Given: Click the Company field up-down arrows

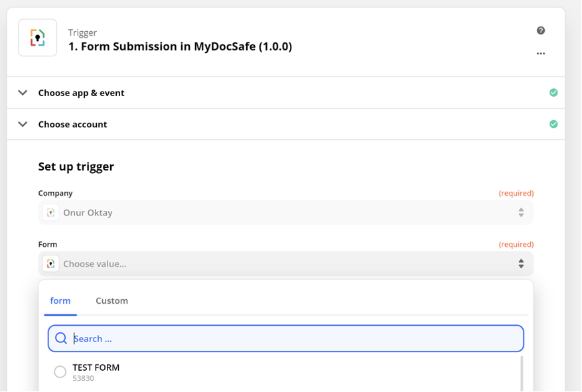Looking at the screenshot, I should [x=521, y=212].
